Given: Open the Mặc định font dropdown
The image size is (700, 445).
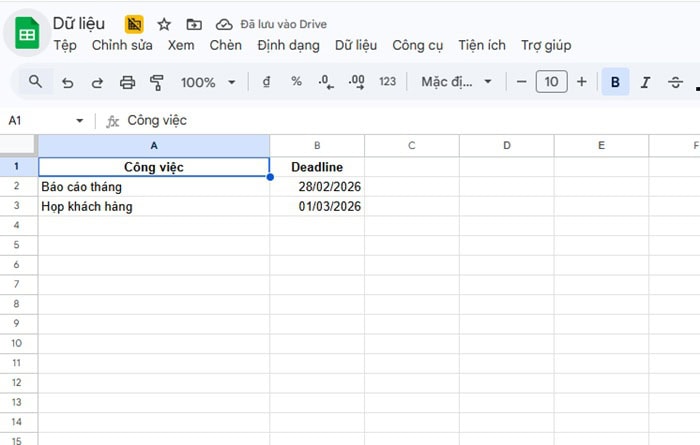Looking at the screenshot, I should point(456,82).
